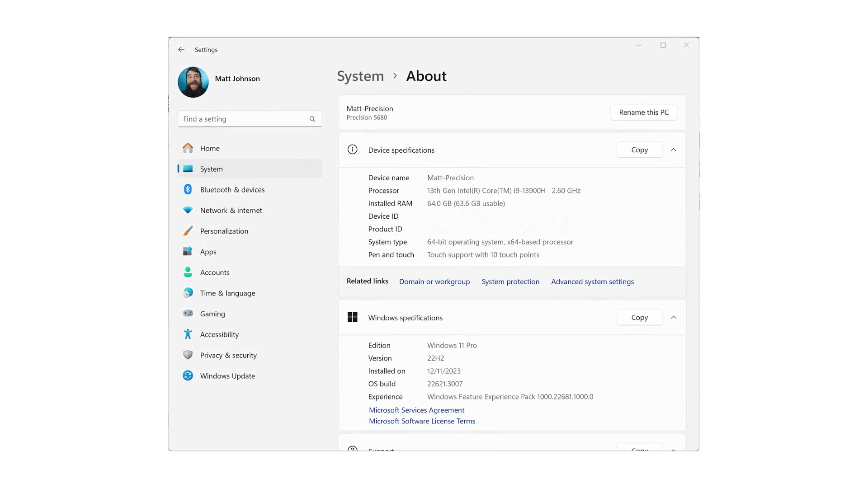This screenshot has height=488, width=868.
Task: Click the Network wifi icon in the sidebar
Action: pyautogui.click(x=188, y=211)
